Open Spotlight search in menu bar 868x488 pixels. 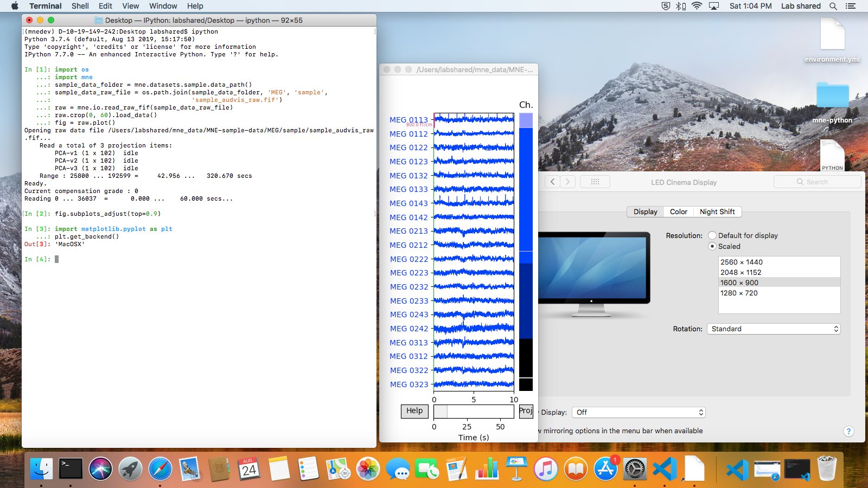[833, 6]
